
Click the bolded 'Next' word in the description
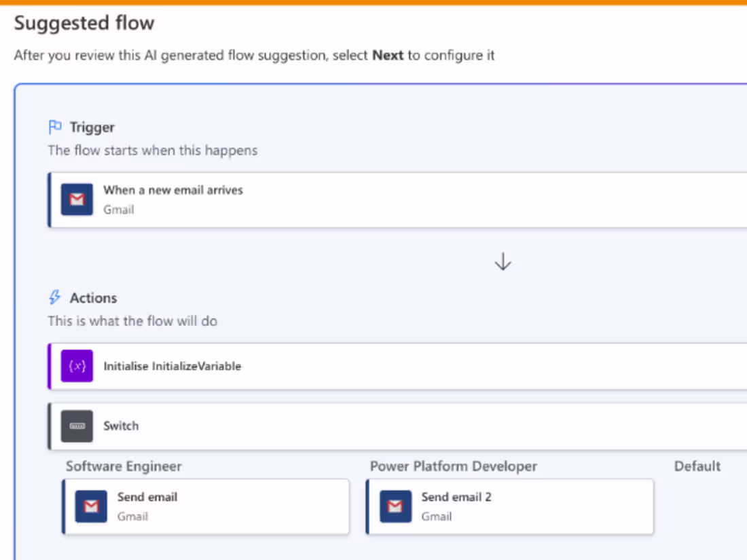(x=388, y=56)
